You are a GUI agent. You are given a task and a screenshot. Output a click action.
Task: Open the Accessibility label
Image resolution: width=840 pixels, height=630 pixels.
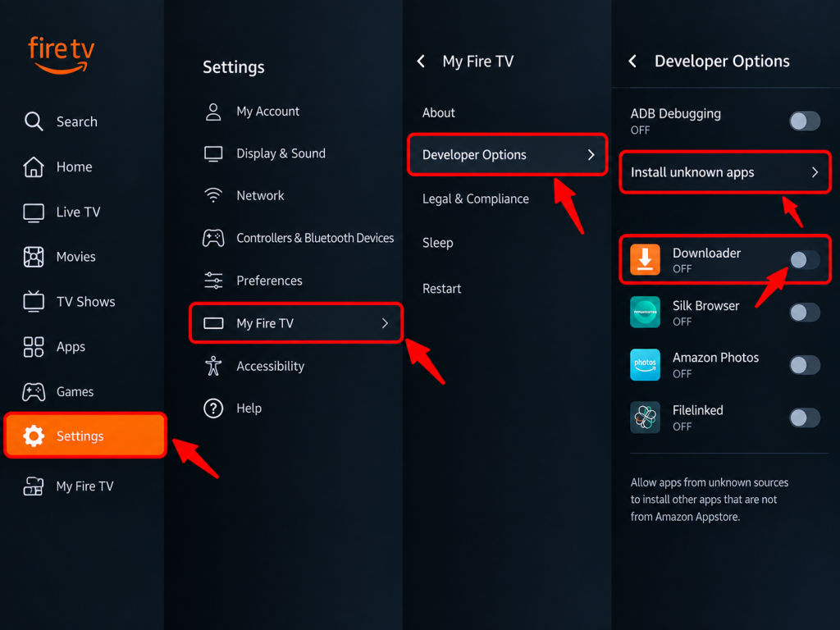click(x=270, y=366)
